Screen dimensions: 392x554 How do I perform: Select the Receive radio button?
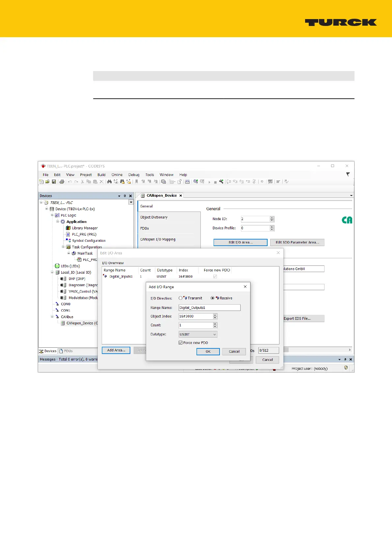click(x=213, y=298)
